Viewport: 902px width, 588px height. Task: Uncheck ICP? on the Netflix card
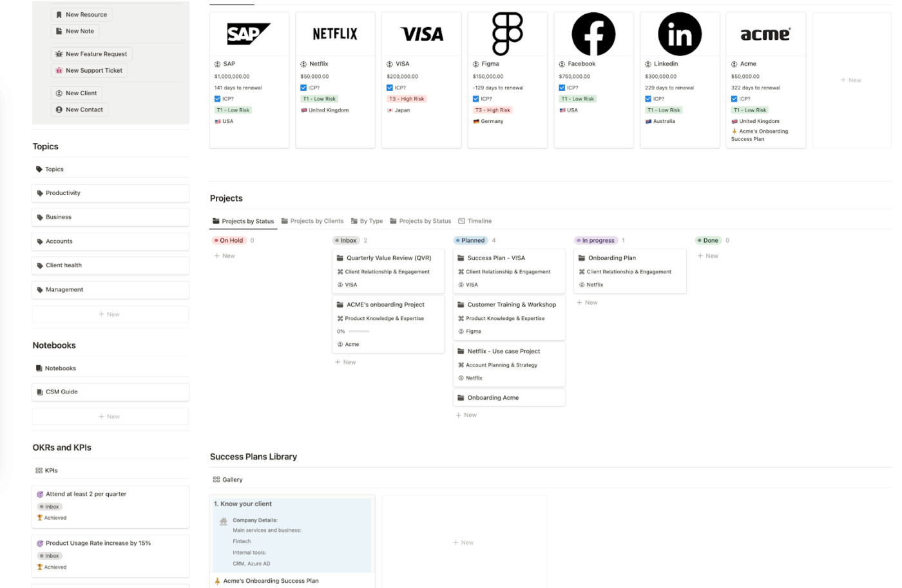(303, 87)
